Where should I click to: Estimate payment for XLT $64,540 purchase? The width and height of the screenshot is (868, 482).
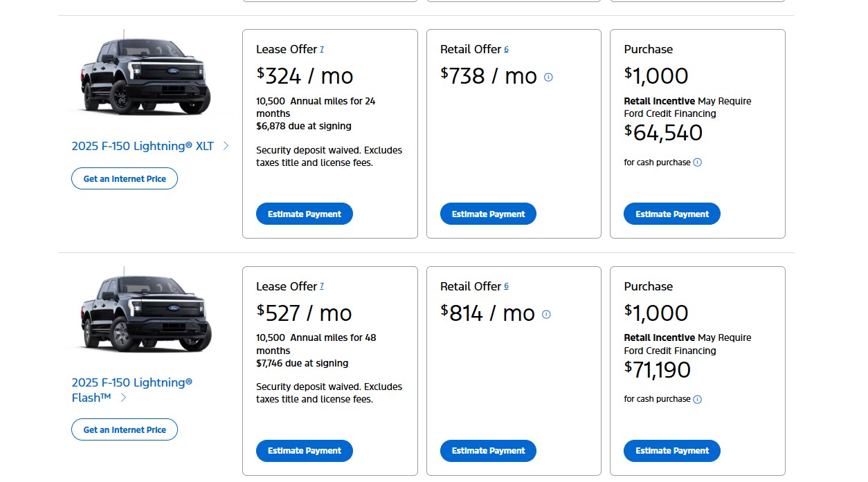(672, 214)
